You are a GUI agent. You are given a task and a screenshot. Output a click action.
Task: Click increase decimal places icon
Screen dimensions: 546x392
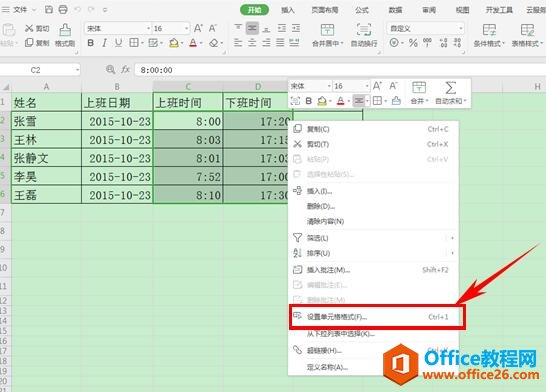click(443, 43)
